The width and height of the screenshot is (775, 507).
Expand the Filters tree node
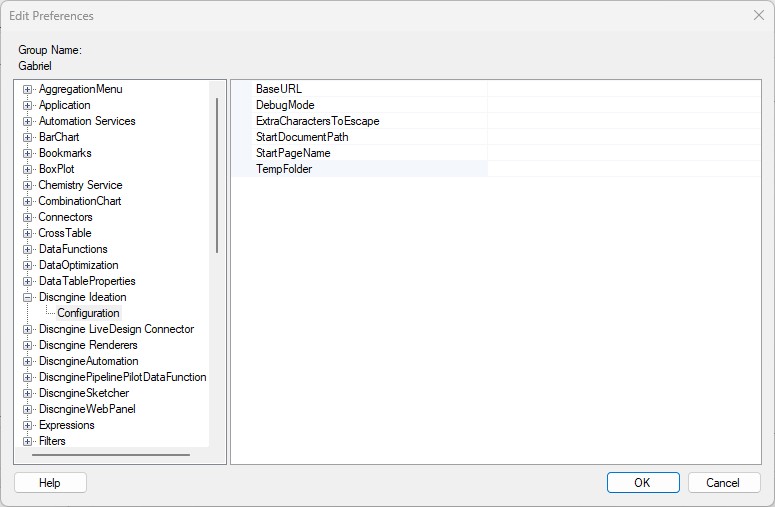pyautogui.click(x=28, y=441)
